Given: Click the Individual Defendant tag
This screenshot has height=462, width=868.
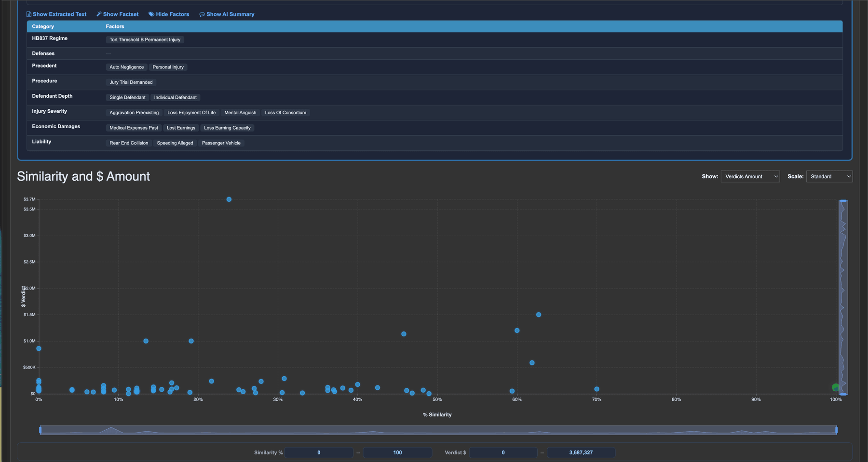Looking at the screenshot, I should [x=176, y=98].
